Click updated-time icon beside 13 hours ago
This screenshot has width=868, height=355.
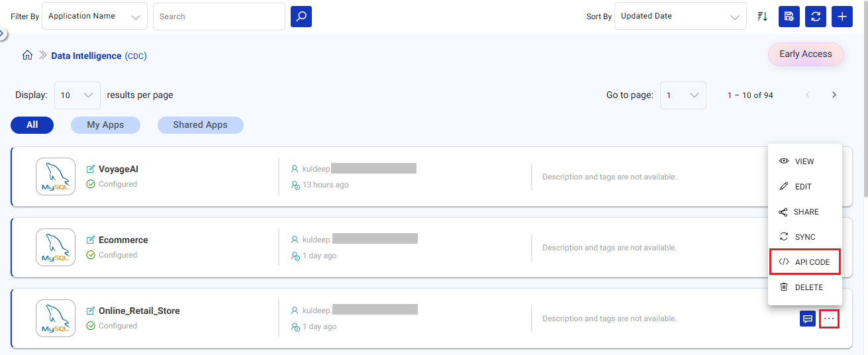click(x=295, y=185)
